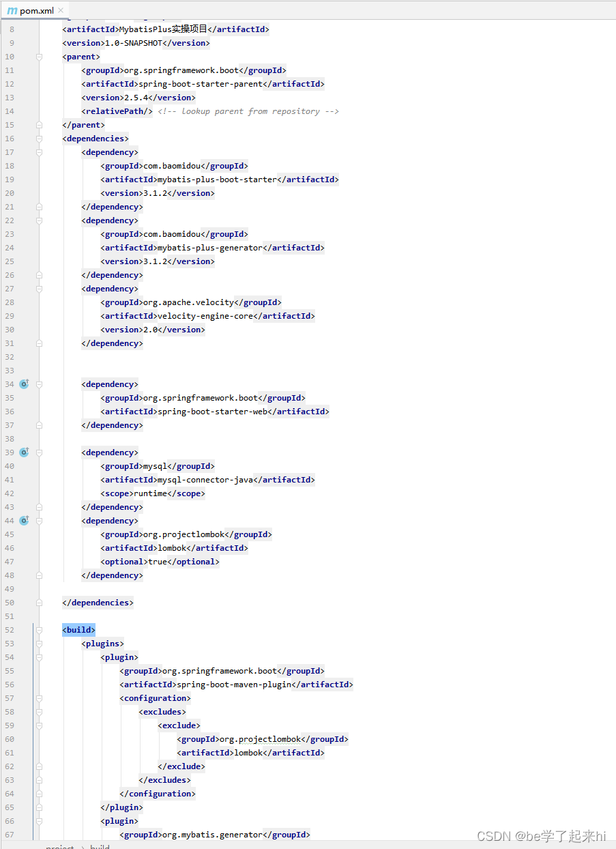The width and height of the screenshot is (616, 849).
Task: Click the text MybatisPlus实操项目 in artifactId
Action: point(163,29)
